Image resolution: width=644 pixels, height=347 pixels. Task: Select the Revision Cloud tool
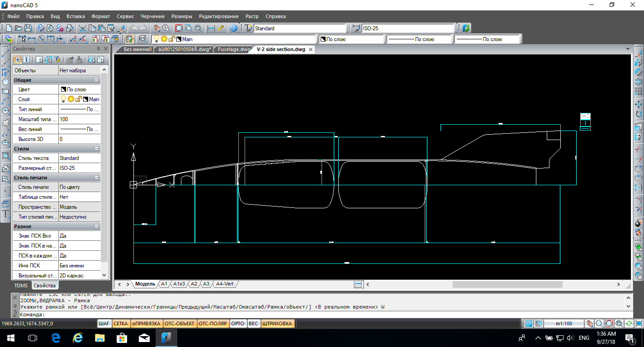click(5, 123)
